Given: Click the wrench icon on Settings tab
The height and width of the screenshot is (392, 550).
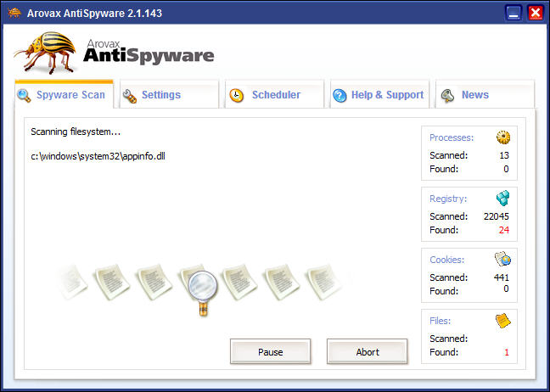Looking at the screenshot, I should [x=129, y=96].
